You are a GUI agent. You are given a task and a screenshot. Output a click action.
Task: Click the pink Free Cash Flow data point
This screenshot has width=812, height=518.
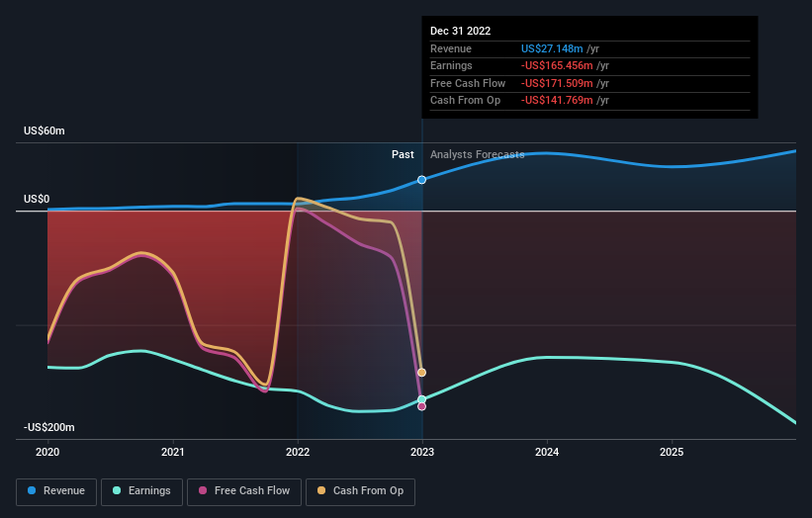[x=421, y=406]
